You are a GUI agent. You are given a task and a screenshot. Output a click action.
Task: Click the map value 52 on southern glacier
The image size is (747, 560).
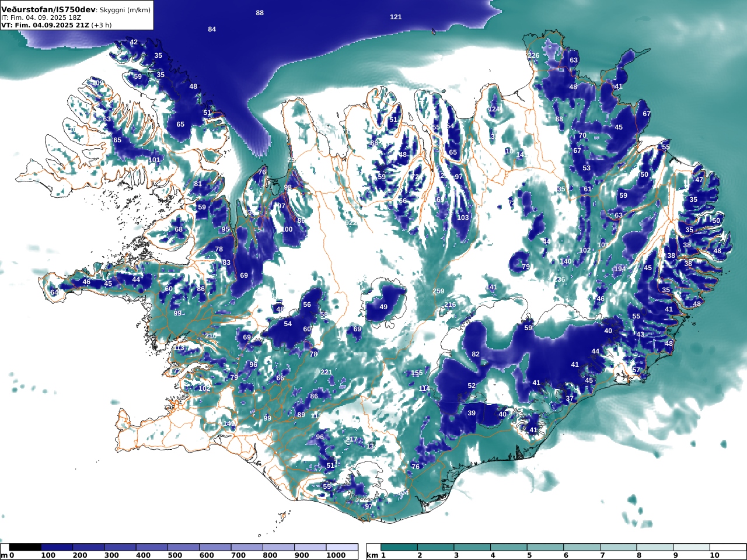pos(472,386)
